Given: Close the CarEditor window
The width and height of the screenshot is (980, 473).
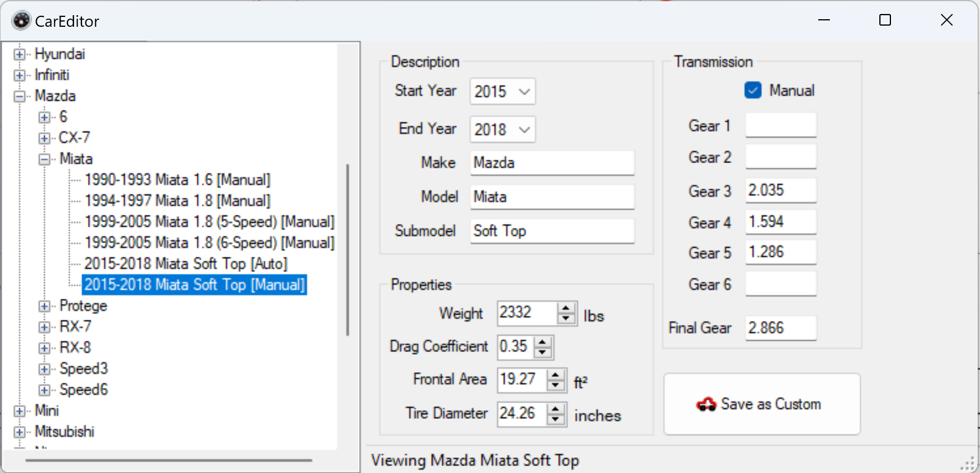Looking at the screenshot, I should (947, 20).
